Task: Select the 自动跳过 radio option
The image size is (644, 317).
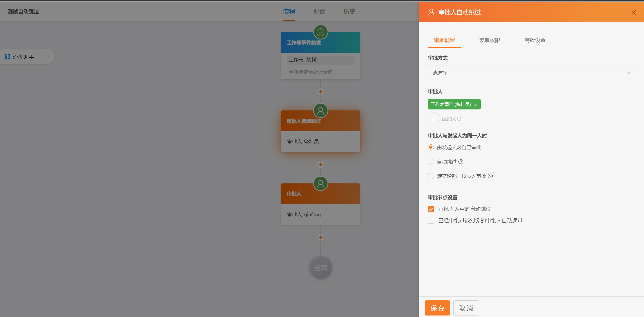Action: (431, 162)
